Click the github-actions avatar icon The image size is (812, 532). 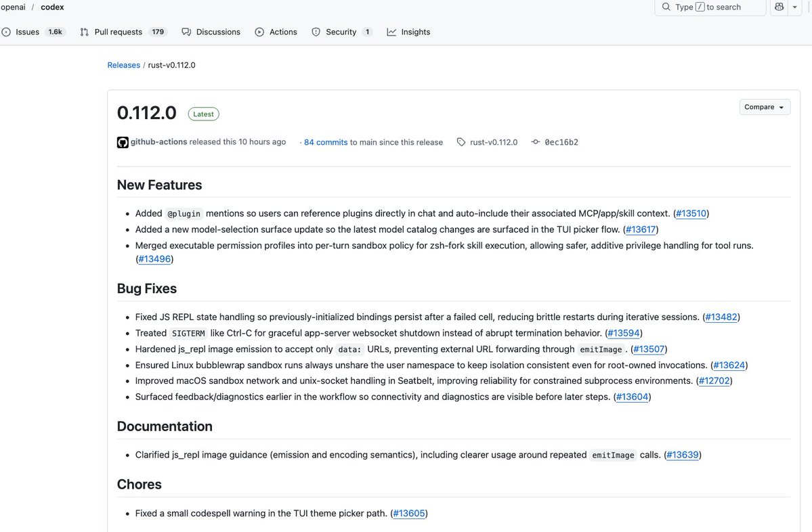(x=123, y=142)
